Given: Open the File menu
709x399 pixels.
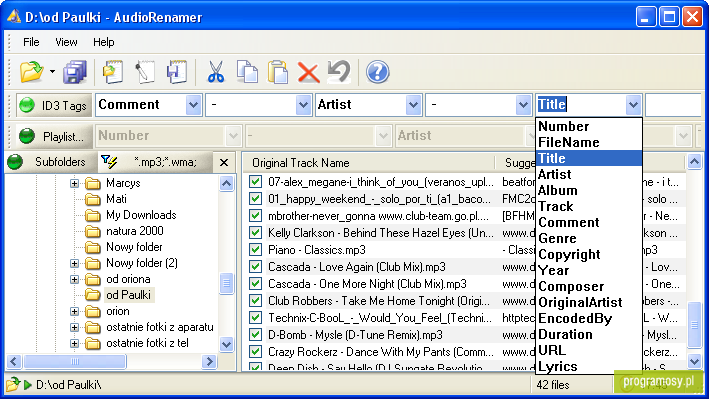Looking at the screenshot, I should pyautogui.click(x=31, y=42).
